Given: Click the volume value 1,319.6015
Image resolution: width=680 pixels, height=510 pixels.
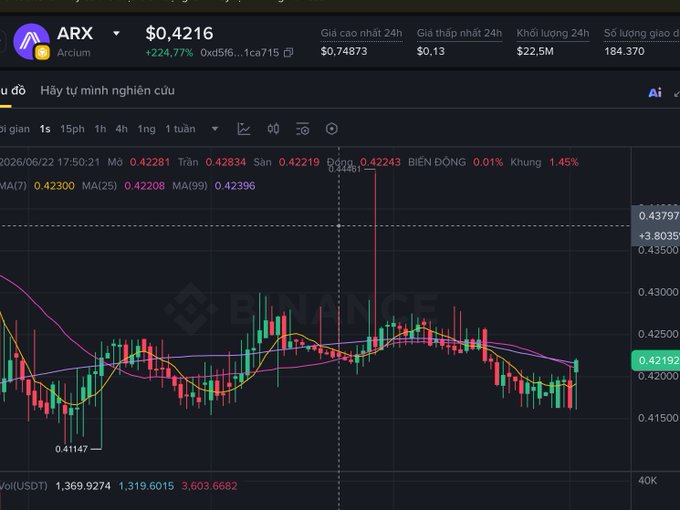Looking at the screenshot, I should (x=146, y=486).
